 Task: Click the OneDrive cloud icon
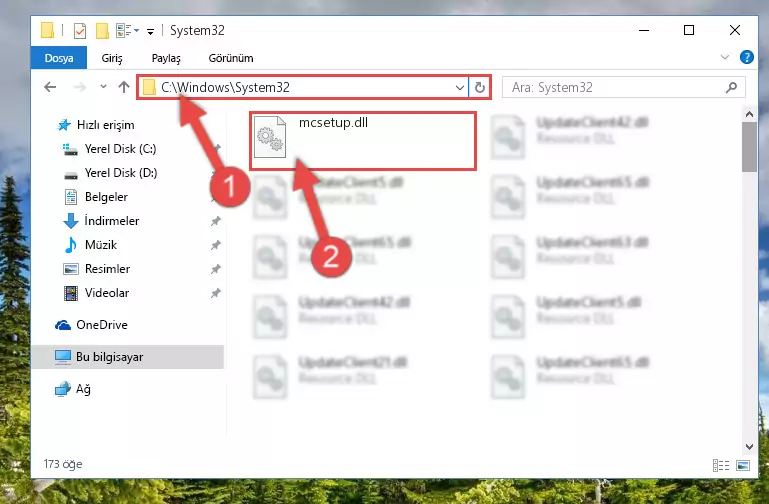[x=63, y=325]
